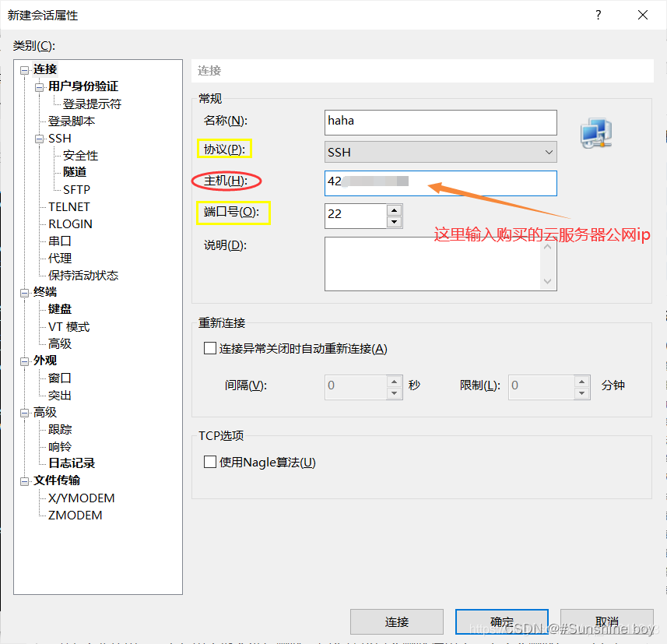Click the name field containing haha

point(441,122)
